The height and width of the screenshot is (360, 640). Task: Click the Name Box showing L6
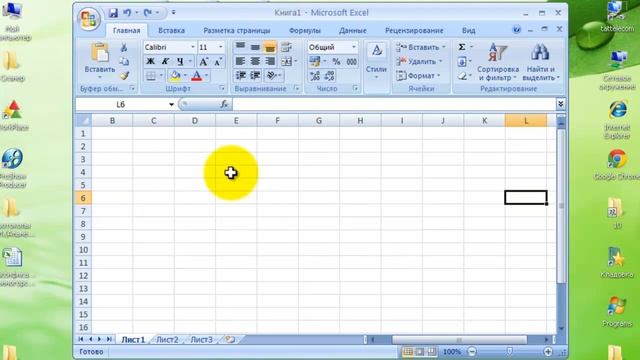[121, 104]
